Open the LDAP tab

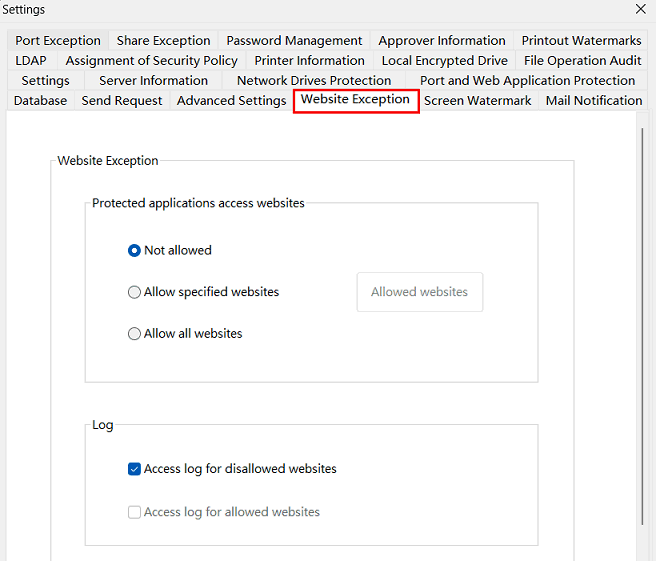click(x=31, y=61)
